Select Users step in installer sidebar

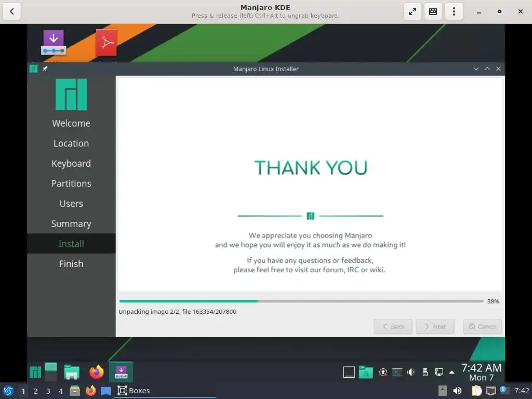click(x=71, y=203)
